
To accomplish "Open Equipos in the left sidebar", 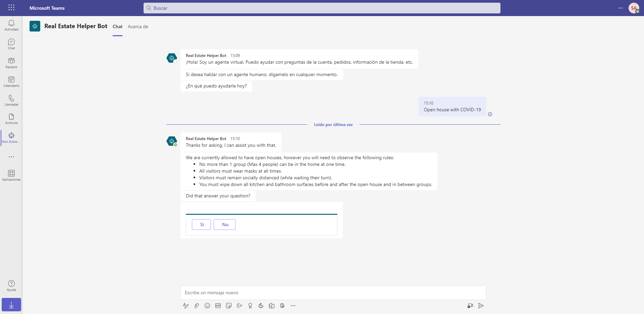I will point(11,63).
